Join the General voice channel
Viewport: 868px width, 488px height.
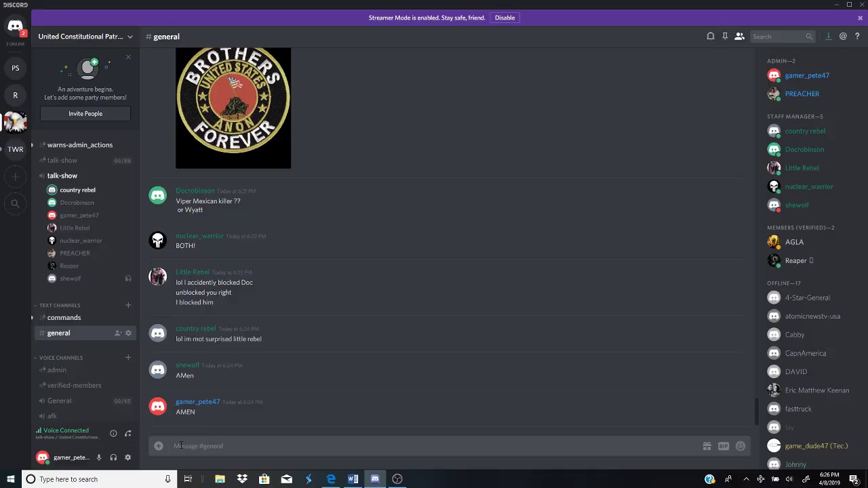(x=59, y=401)
